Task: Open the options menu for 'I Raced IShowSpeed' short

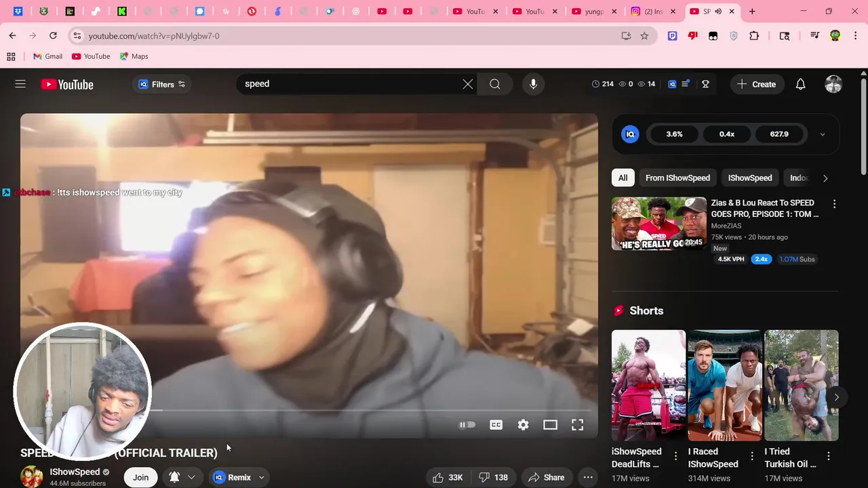Action: click(752, 456)
